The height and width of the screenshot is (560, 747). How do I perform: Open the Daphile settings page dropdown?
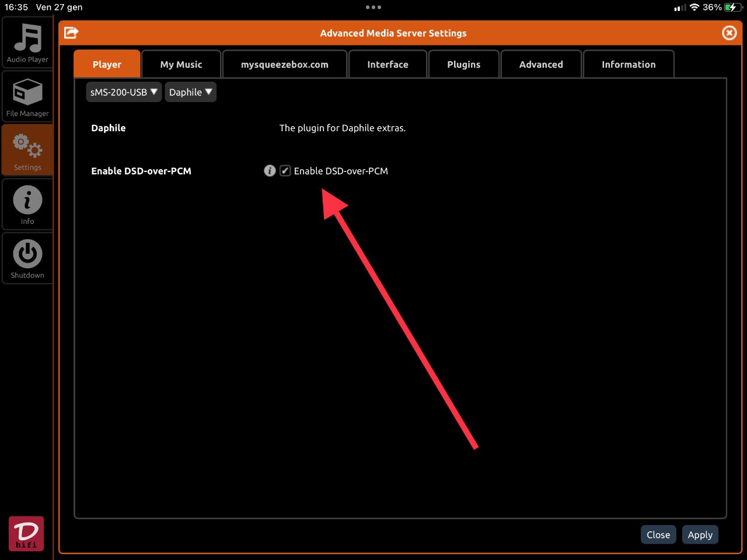pyautogui.click(x=190, y=92)
